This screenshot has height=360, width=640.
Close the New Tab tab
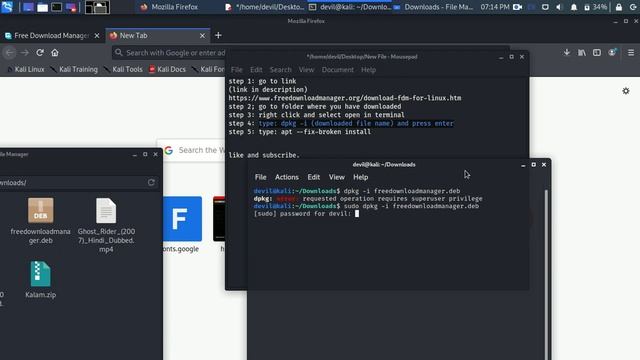(202, 36)
